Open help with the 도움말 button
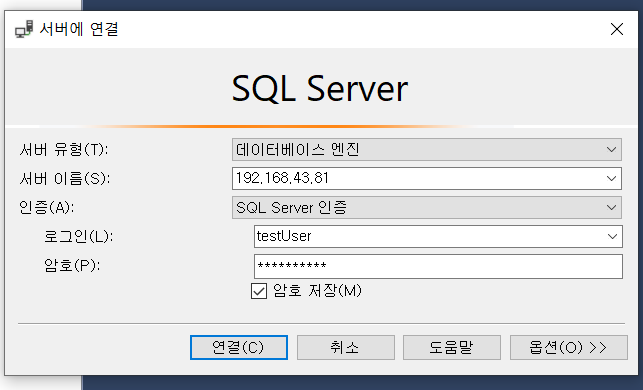 451,347
